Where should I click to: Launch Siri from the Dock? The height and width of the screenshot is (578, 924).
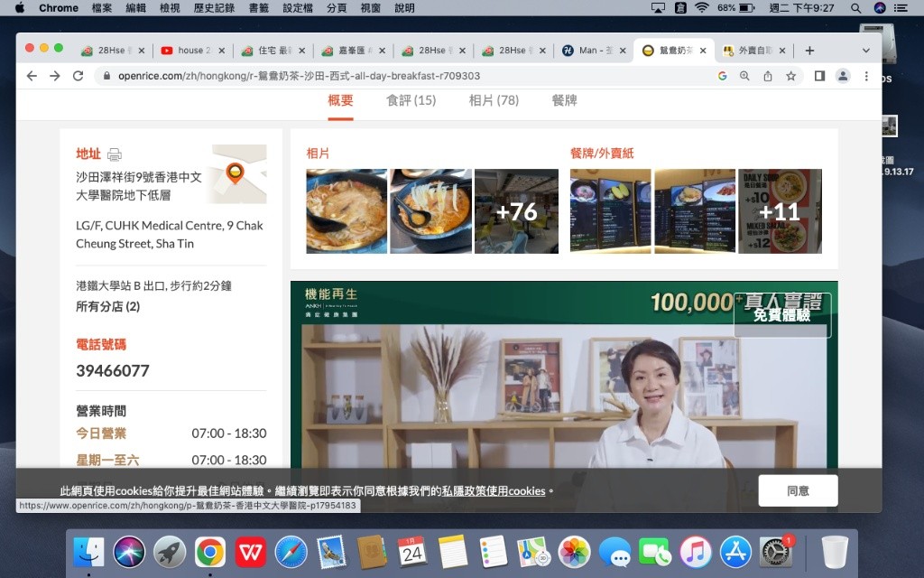129,553
